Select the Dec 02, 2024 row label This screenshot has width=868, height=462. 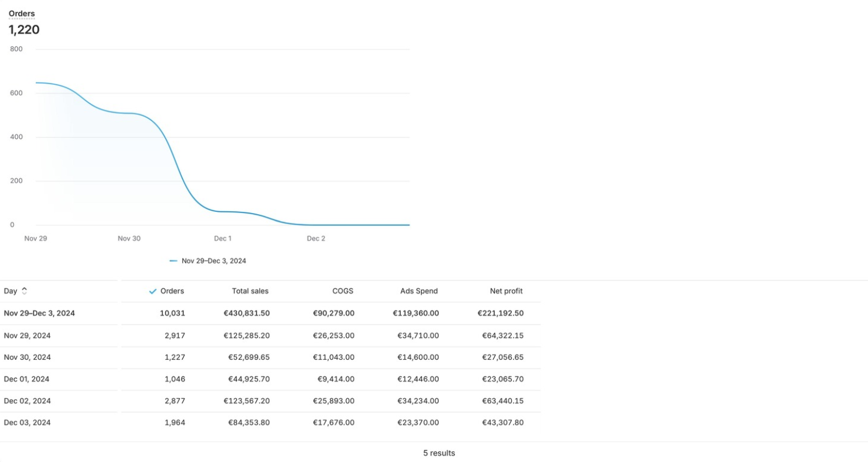(x=27, y=401)
